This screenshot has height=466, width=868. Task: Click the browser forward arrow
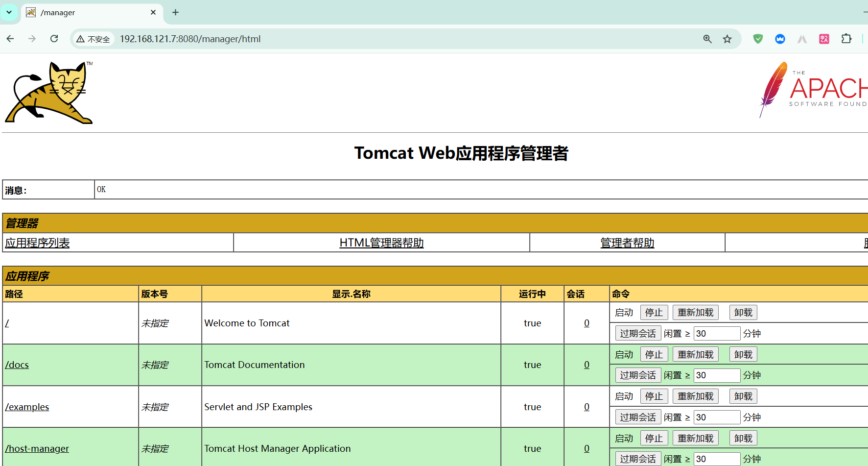click(x=32, y=39)
